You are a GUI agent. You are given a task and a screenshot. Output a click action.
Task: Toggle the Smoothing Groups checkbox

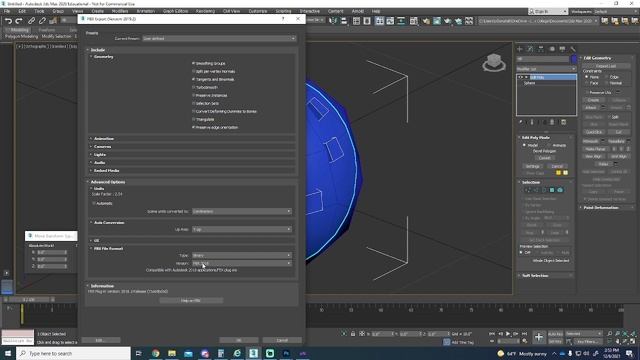[193, 63]
